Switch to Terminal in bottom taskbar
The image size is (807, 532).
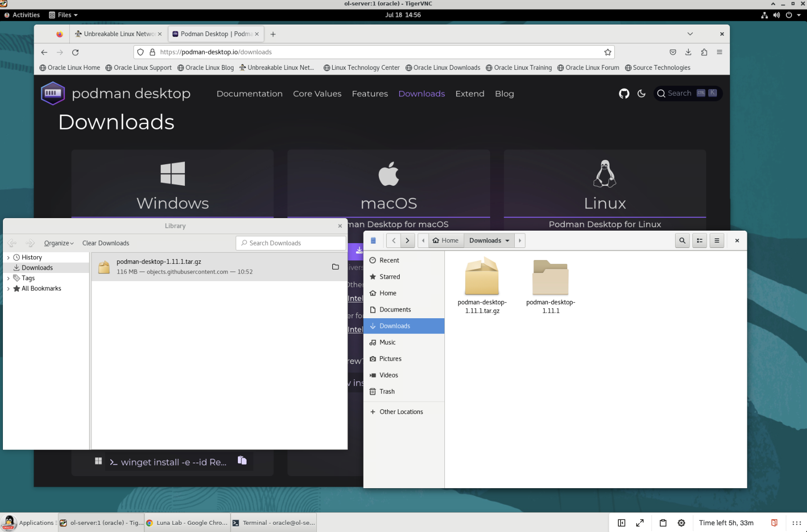point(273,523)
